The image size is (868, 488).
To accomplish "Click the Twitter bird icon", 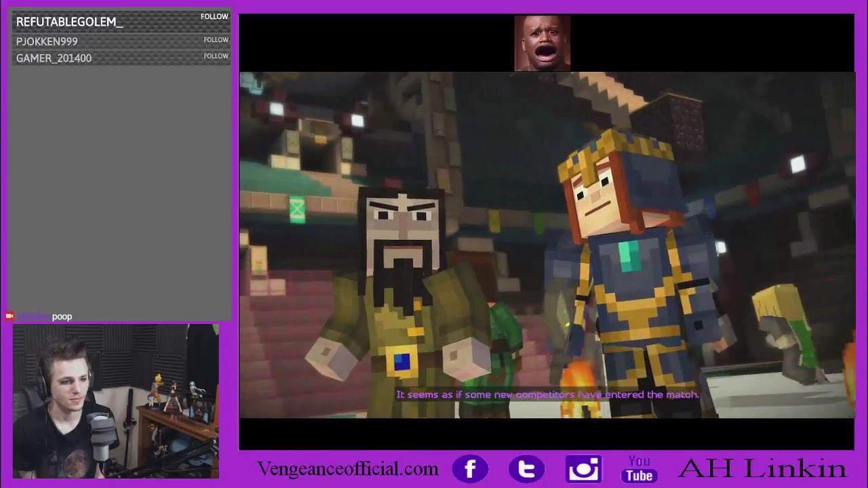I will point(526,469).
